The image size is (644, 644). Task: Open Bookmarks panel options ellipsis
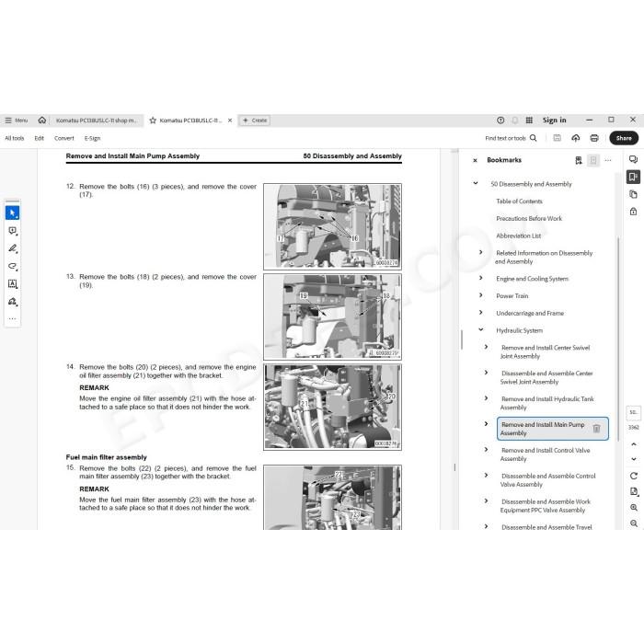point(608,160)
